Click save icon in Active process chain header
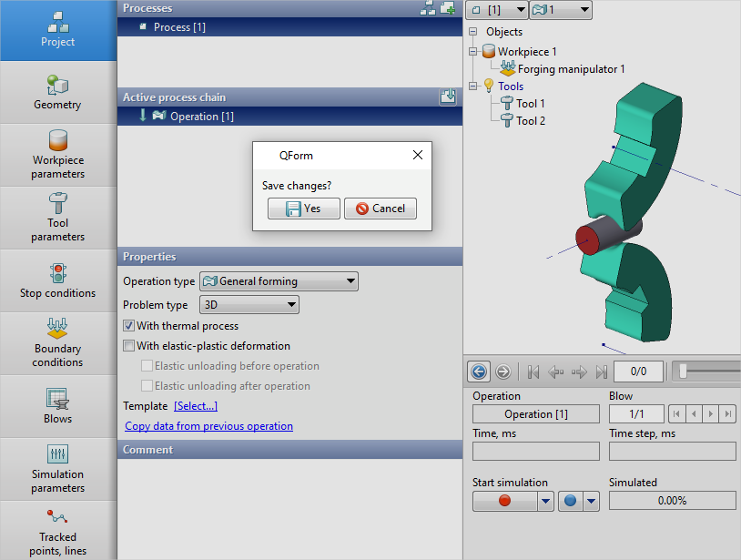 click(447, 97)
